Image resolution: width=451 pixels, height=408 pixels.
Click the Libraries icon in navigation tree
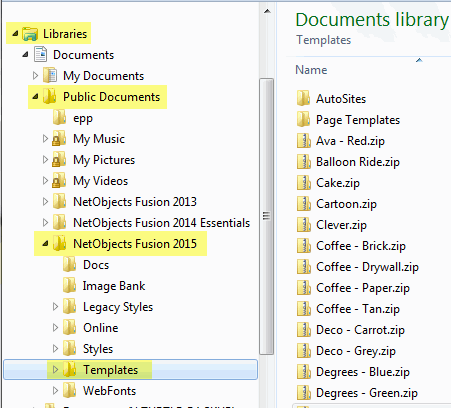click(30, 34)
